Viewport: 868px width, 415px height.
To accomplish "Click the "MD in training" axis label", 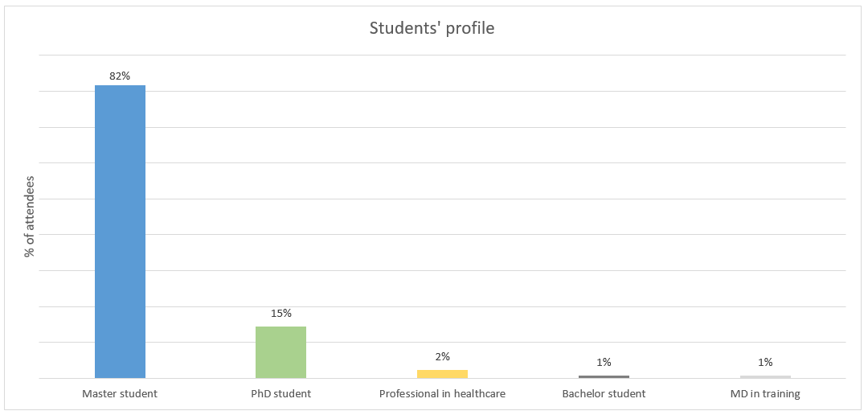I will pos(765,394).
